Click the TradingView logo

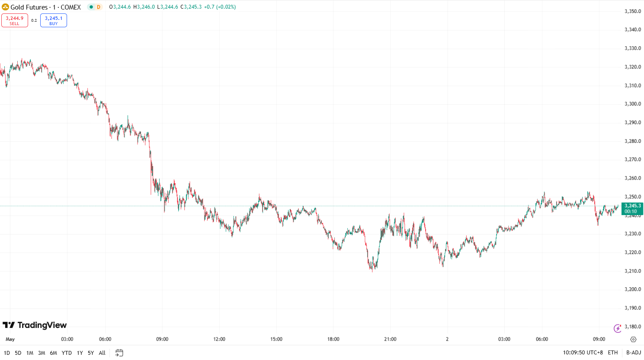tap(35, 325)
